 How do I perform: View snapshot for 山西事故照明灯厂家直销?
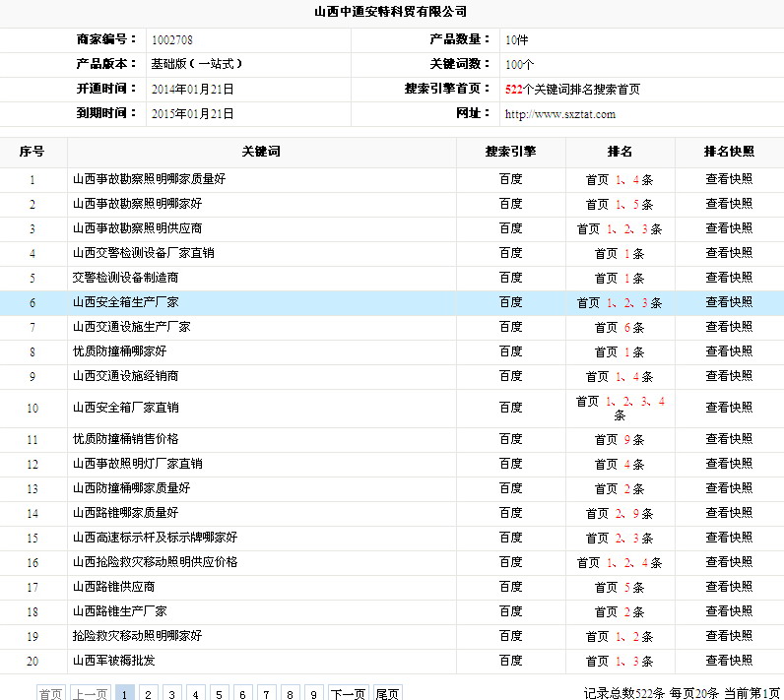pyautogui.click(x=729, y=463)
